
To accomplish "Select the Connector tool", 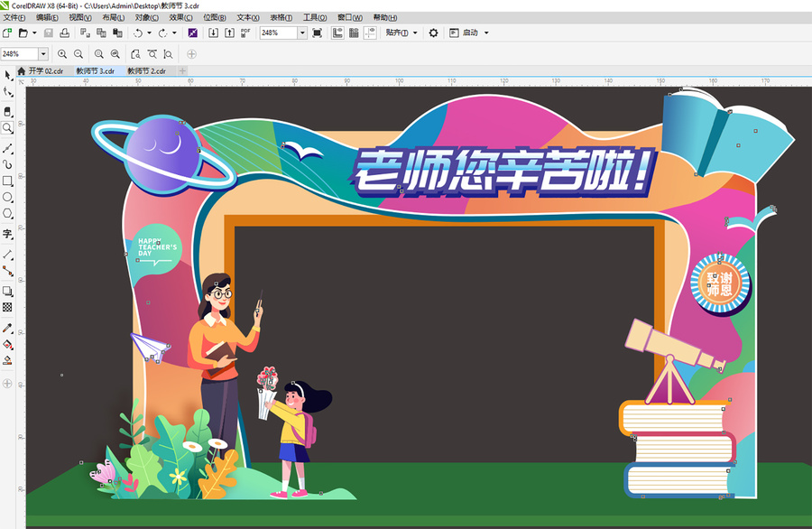I will click(7, 271).
